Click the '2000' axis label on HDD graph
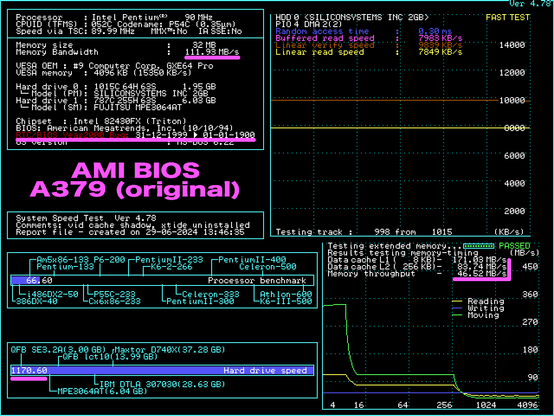Viewport: 554px width, 416px height. tap(514, 211)
